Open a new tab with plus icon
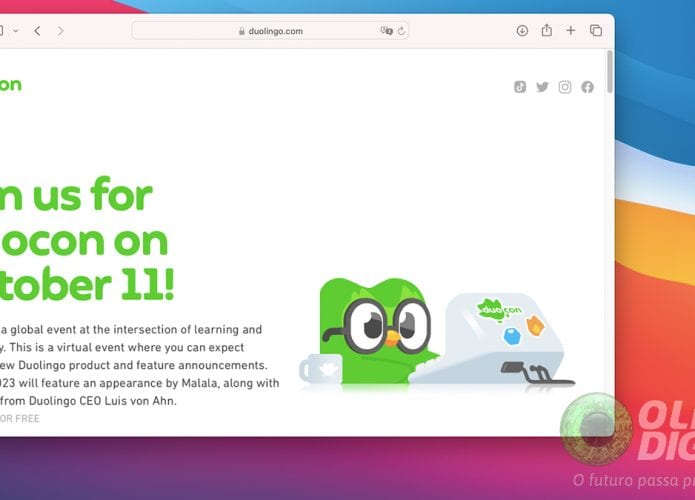 [x=571, y=31]
